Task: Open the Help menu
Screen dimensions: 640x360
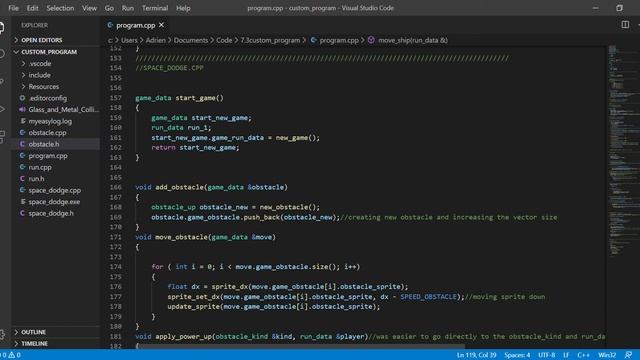Action: [183, 8]
